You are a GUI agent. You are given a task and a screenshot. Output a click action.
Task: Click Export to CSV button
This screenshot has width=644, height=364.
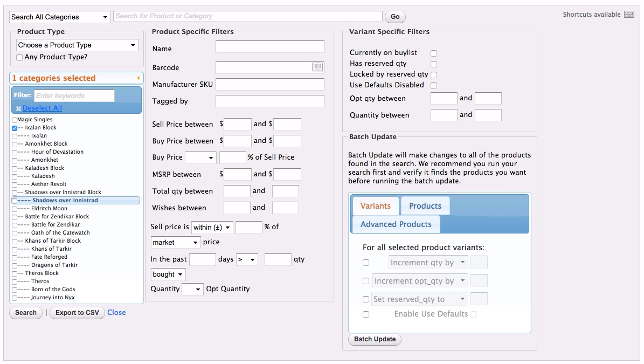point(77,313)
